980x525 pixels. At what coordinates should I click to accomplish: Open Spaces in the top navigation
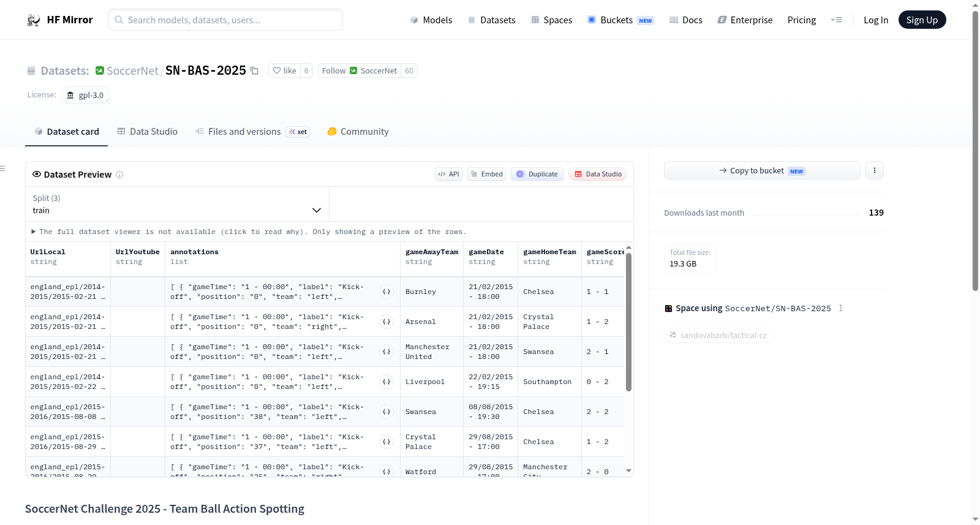(x=552, y=20)
